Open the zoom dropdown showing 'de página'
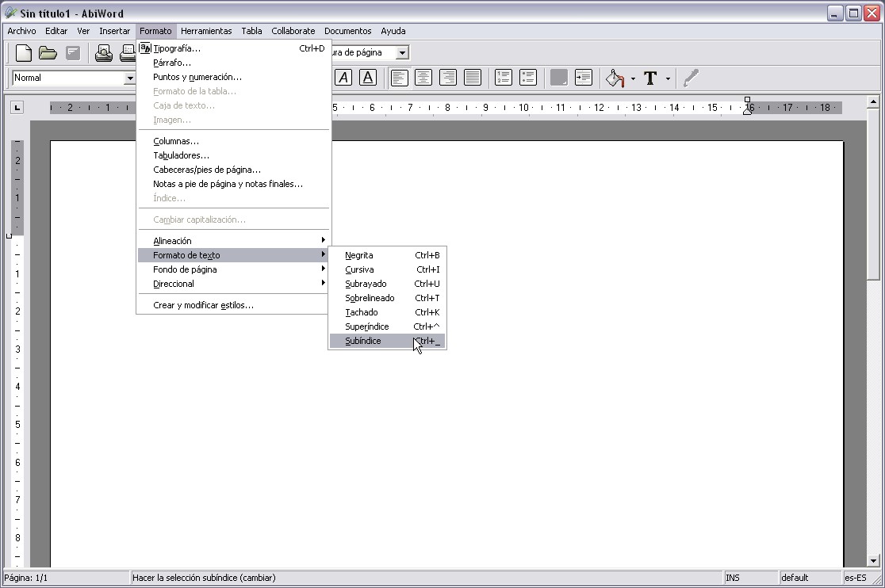Viewport: 885px width, 588px height. click(x=402, y=53)
